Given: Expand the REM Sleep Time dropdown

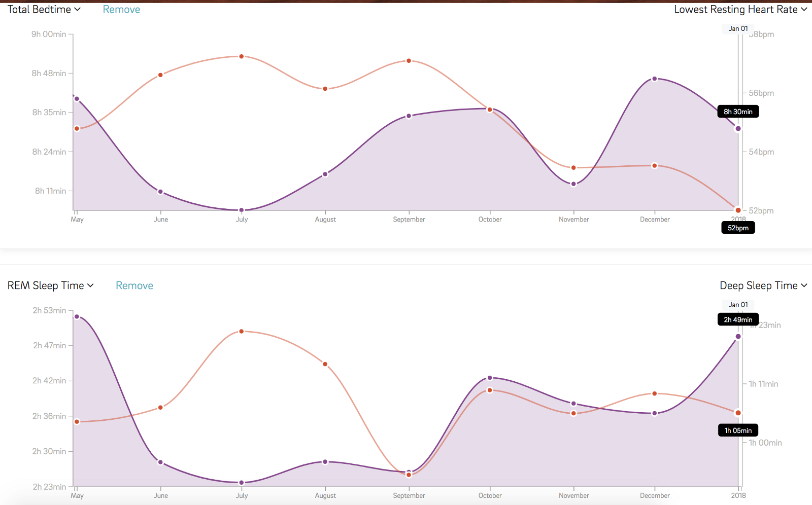Looking at the screenshot, I should point(51,285).
